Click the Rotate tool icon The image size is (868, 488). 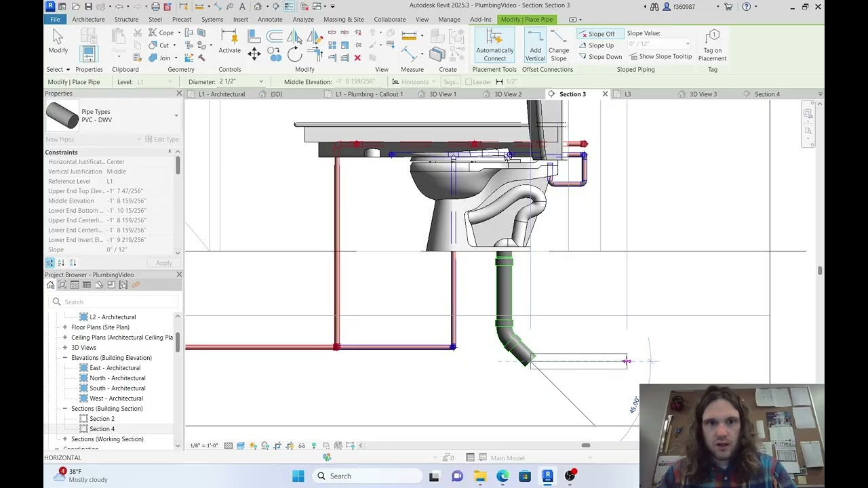tap(294, 54)
